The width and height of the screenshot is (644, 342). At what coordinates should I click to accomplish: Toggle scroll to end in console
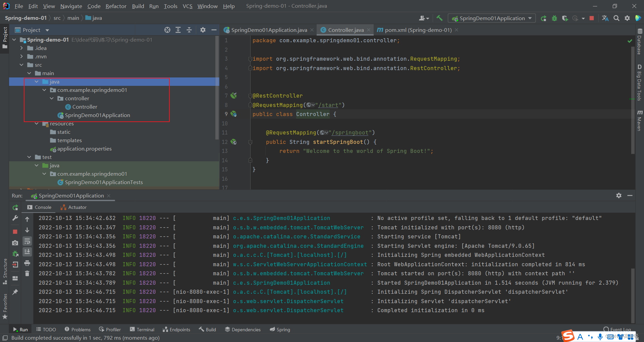[x=27, y=251]
